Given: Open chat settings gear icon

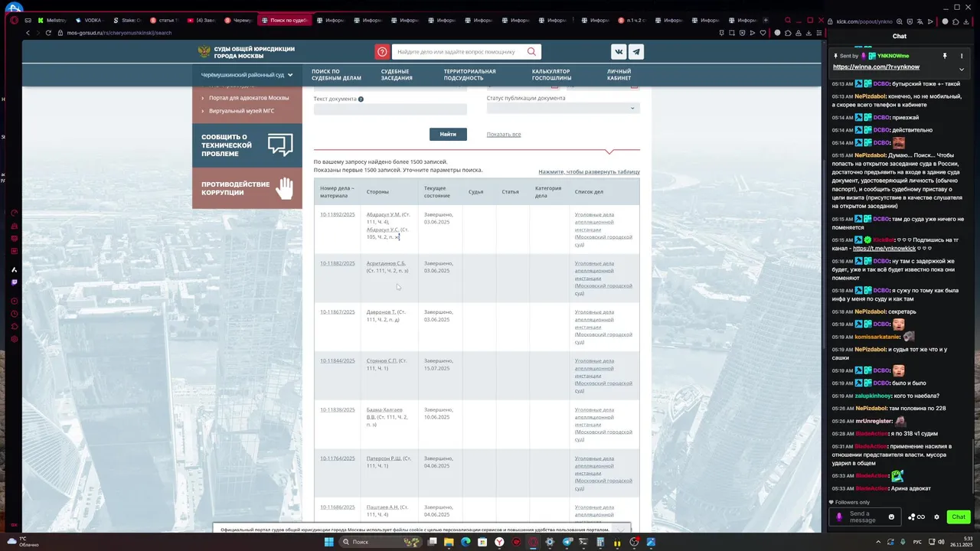Looking at the screenshot, I should (936, 517).
